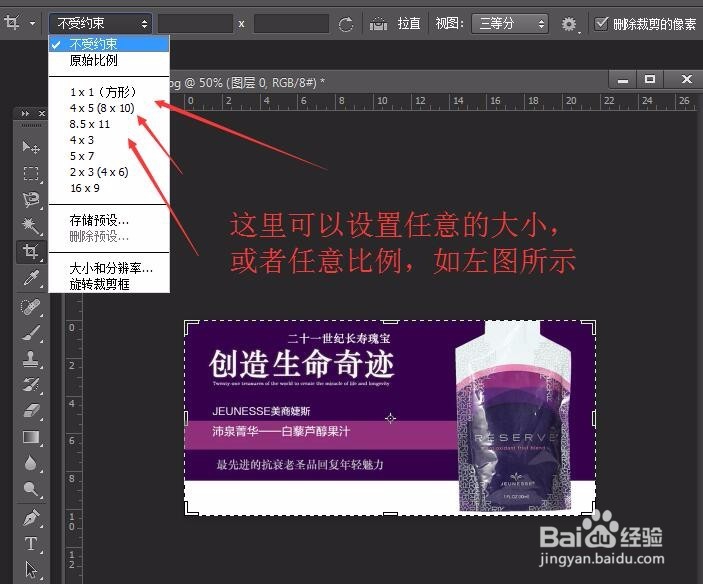This screenshot has width=703, height=584.
Task: Select the Horizontal Type tool
Action: tap(31, 543)
